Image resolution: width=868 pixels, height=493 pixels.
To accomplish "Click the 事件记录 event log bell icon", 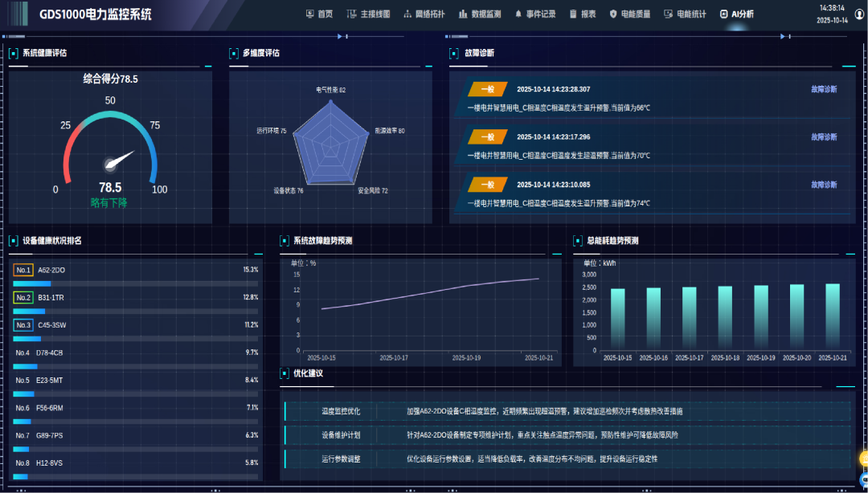I will point(518,14).
